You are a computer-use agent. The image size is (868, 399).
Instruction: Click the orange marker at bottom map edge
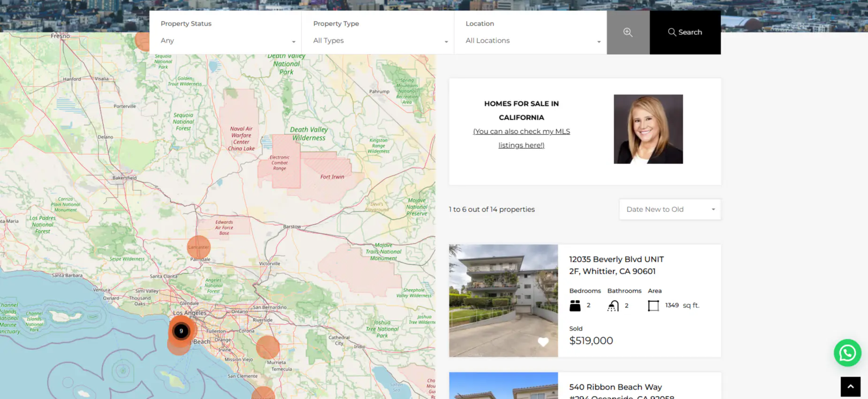263,393
